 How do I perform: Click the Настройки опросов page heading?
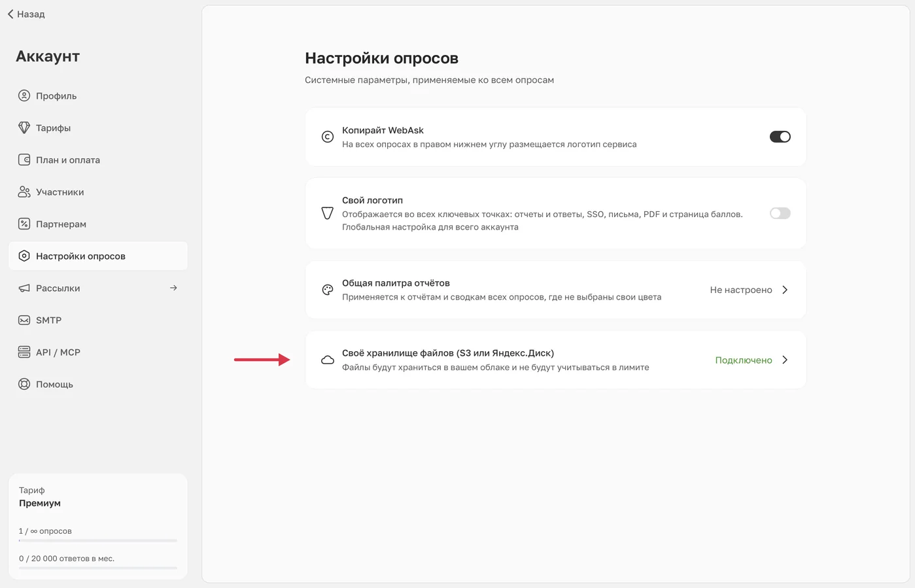pyautogui.click(x=381, y=58)
